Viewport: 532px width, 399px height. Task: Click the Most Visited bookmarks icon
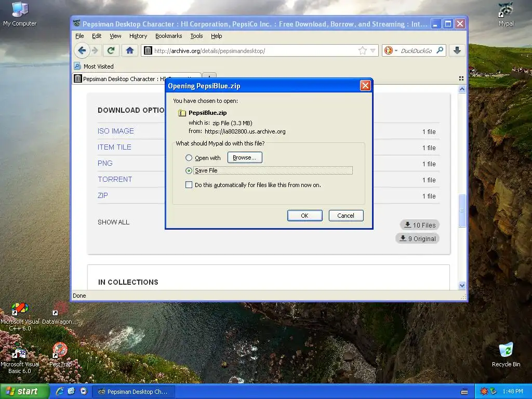tap(77, 66)
